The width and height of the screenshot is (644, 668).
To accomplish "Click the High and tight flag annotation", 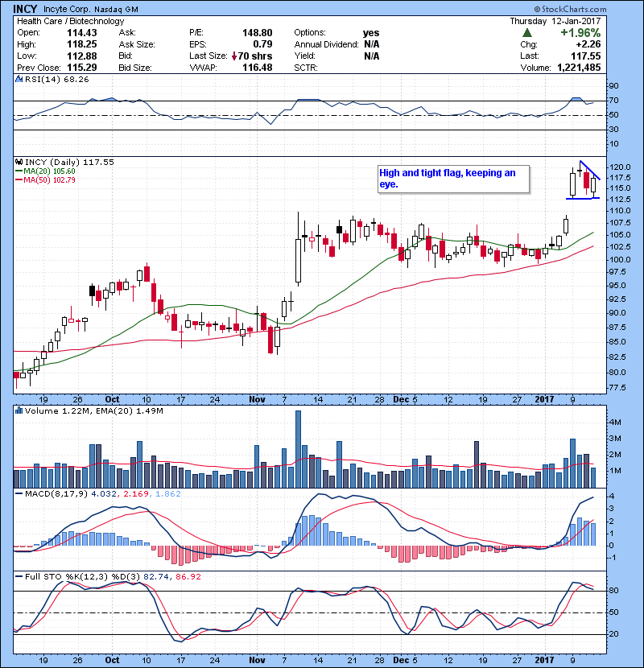I will click(x=453, y=179).
